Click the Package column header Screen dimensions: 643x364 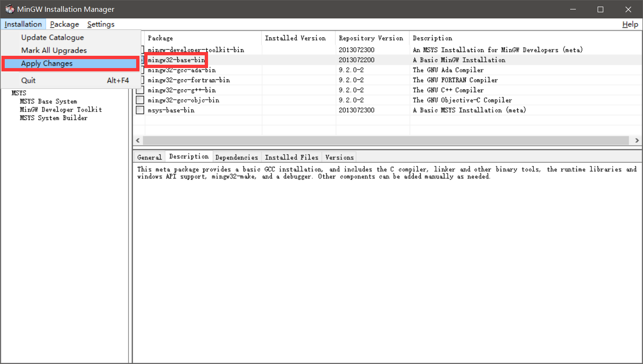pyautogui.click(x=203, y=38)
